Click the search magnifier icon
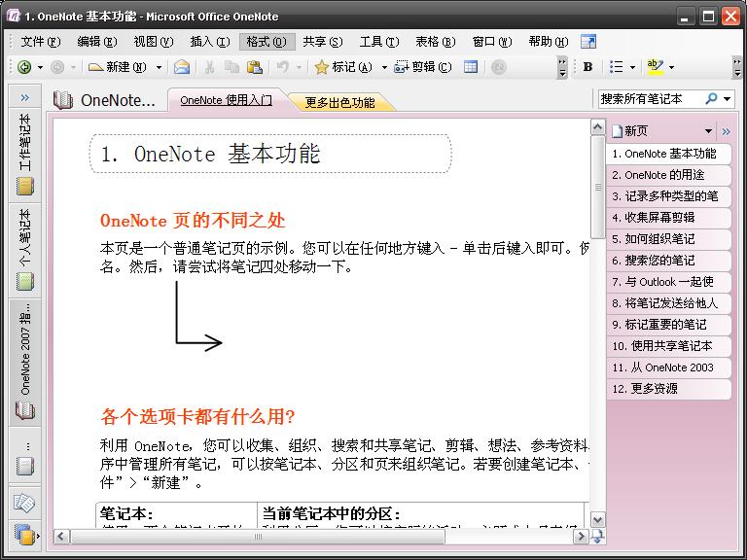This screenshot has width=747, height=560. 711,98
